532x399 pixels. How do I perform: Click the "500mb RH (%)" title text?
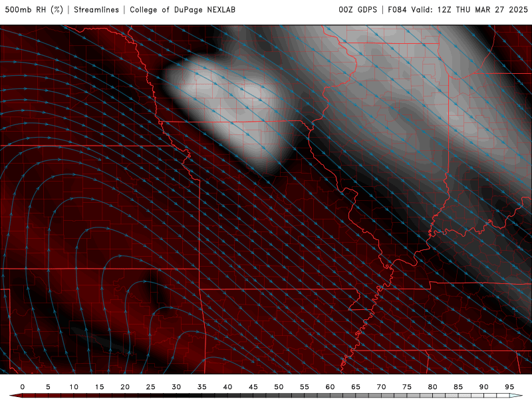[x=34, y=9]
